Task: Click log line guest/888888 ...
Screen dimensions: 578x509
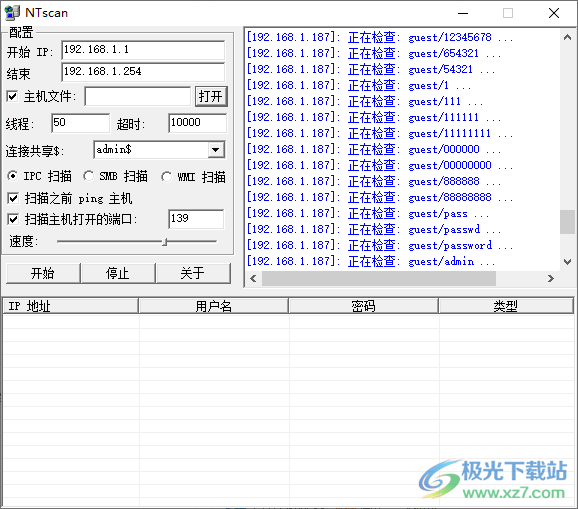Action: pyautogui.click(x=374, y=181)
